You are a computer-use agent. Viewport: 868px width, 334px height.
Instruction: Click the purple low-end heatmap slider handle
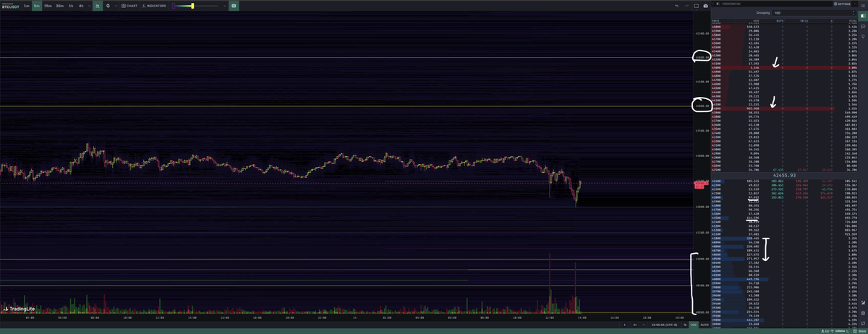[173, 6]
